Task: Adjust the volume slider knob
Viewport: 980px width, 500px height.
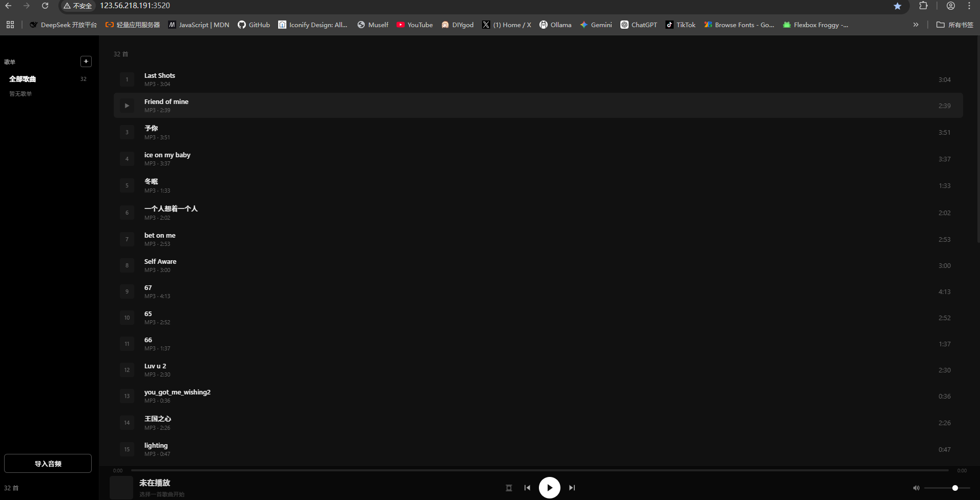Action: pyautogui.click(x=955, y=488)
